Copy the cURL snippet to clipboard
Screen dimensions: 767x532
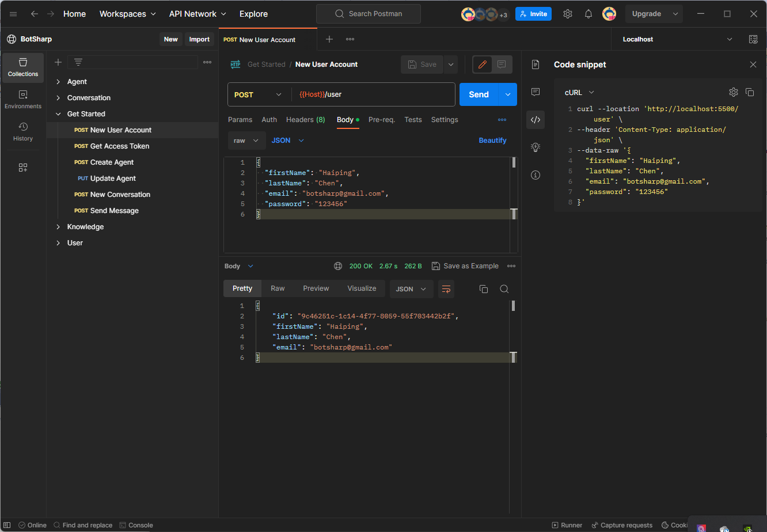click(x=750, y=92)
